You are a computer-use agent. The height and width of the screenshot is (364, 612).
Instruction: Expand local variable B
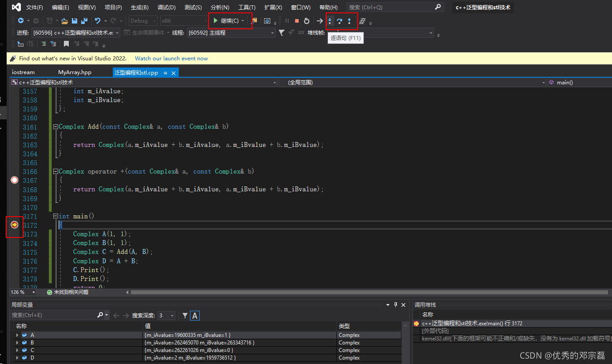click(x=17, y=343)
